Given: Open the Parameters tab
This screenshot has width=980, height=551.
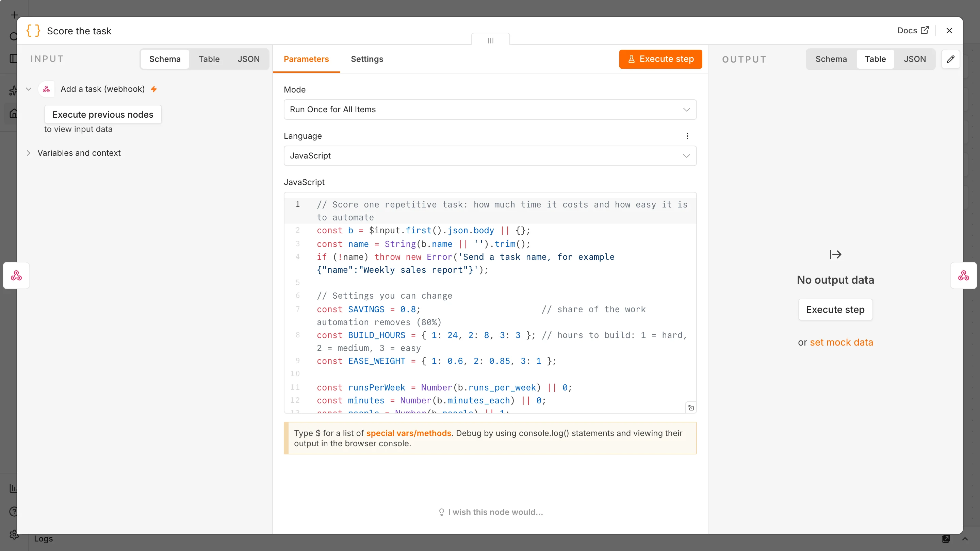Looking at the screenshot, I should pyautogui.click(x=306, y=59).
